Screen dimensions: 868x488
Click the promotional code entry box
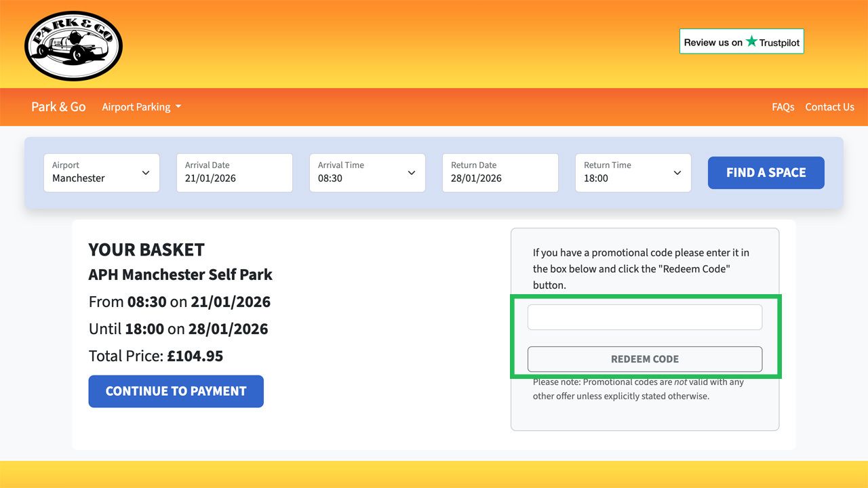(644, 317)
